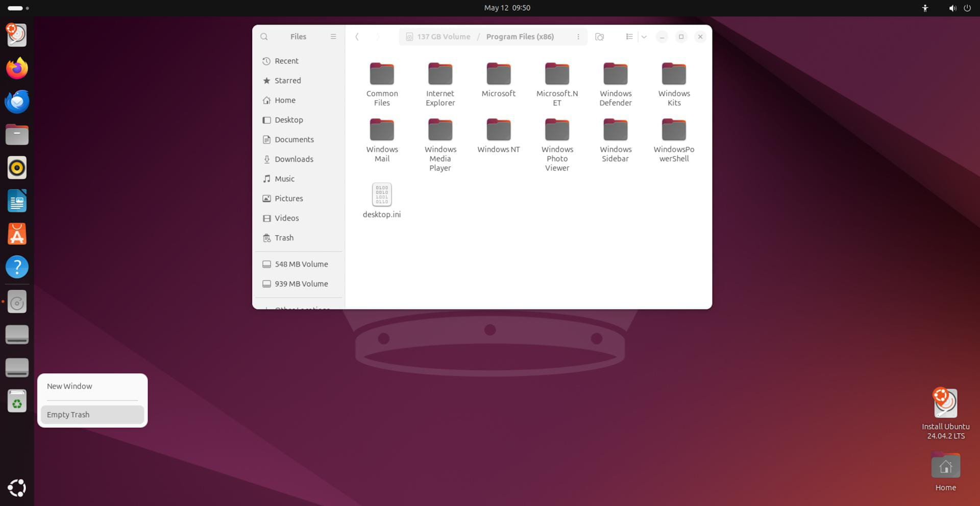Choose New Window in trash context menu
The height and width of the screenshot is (506, 980).
point(92,387)
